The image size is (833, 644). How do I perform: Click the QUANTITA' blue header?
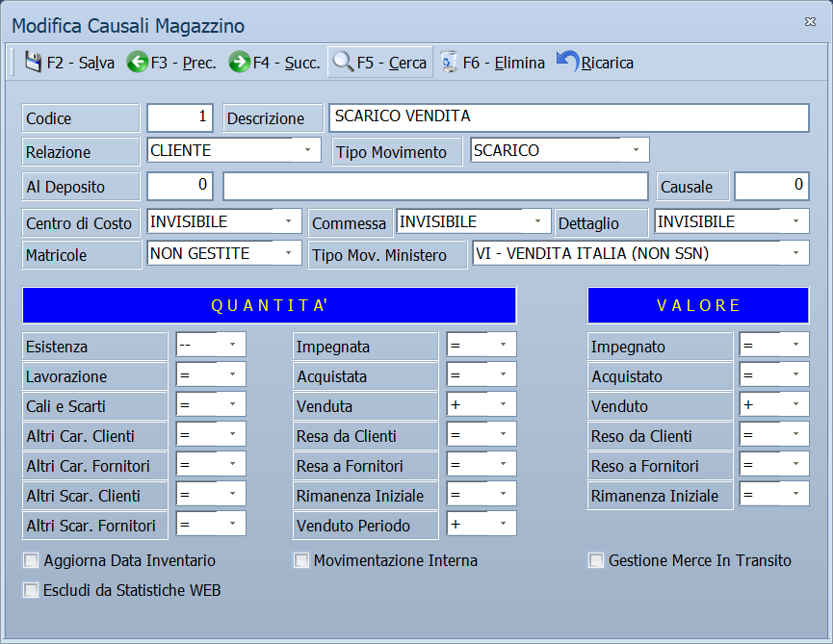(x=270, y=305)
